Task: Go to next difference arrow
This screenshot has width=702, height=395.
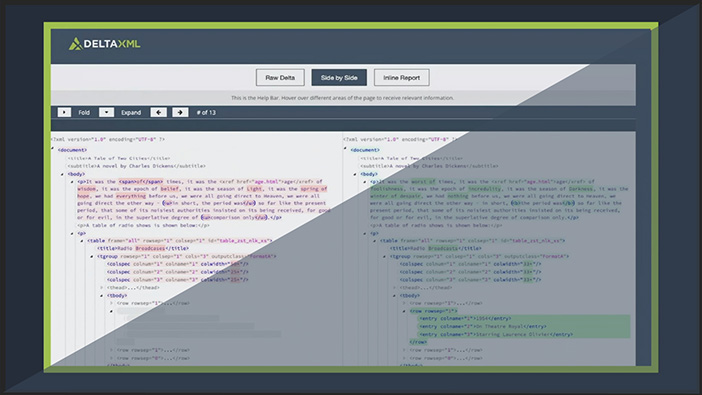Action: pos(180,112)
